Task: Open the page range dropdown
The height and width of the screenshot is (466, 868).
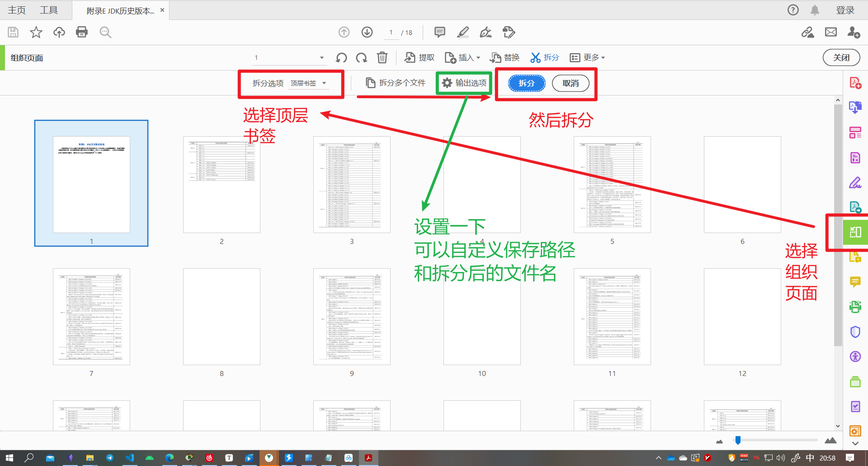Action: 321,57
